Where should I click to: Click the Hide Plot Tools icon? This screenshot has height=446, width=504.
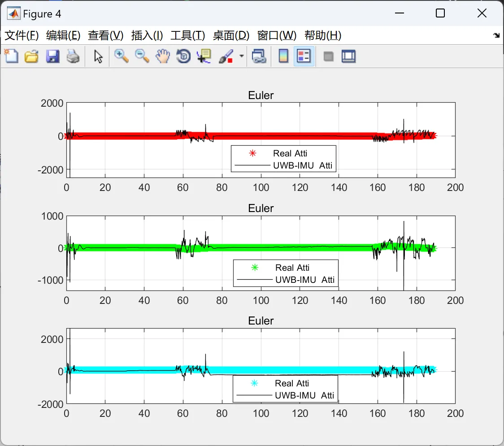[x=328, y=57]
